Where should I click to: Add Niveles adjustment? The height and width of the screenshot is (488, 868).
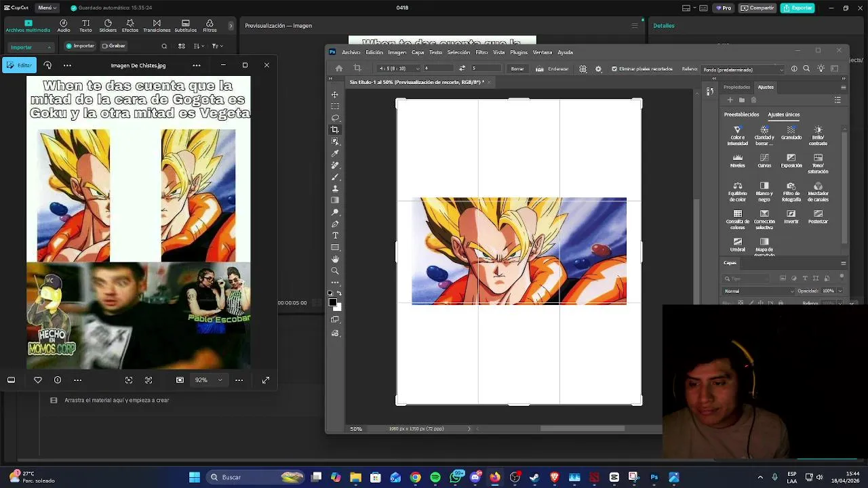tap(737, 161)
